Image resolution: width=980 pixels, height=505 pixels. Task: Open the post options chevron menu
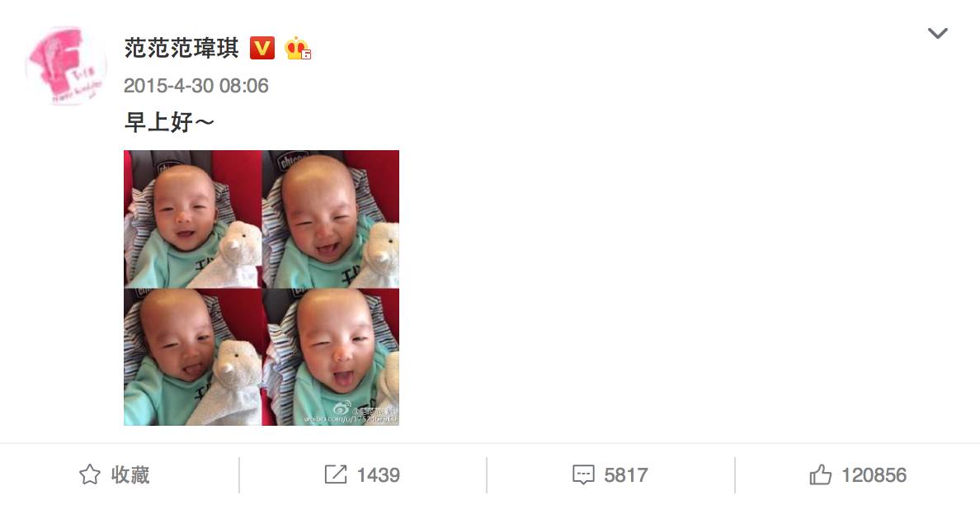point(937,33)
